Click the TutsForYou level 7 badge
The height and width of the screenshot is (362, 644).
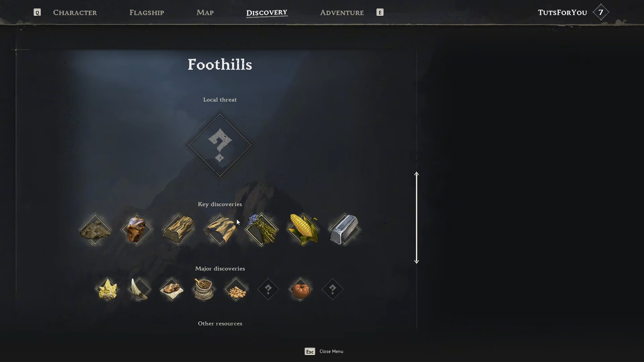[x=601, y=12]
